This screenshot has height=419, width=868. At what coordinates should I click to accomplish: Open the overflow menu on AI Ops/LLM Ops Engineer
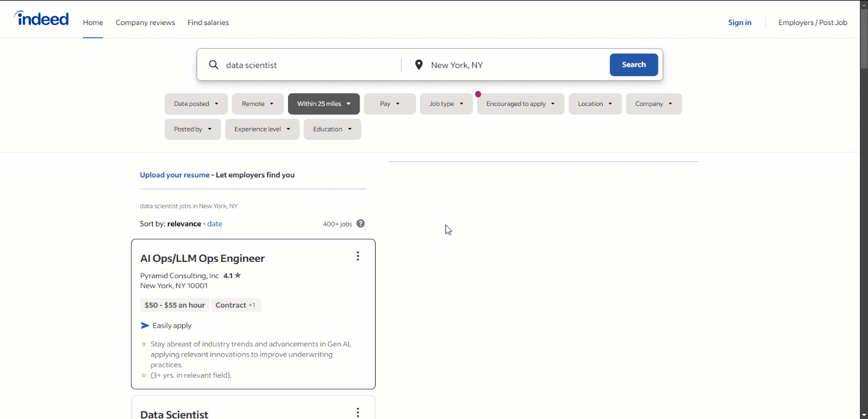[x=357, y=256]
